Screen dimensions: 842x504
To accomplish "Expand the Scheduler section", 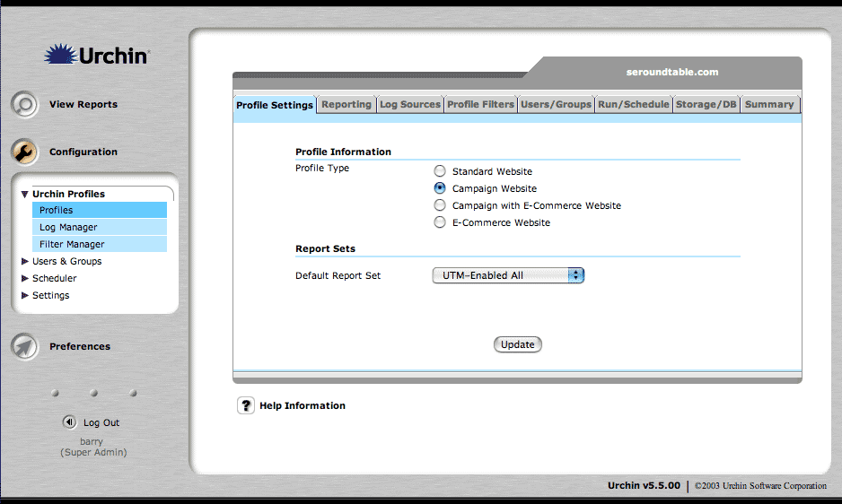I will coord(25,278).
